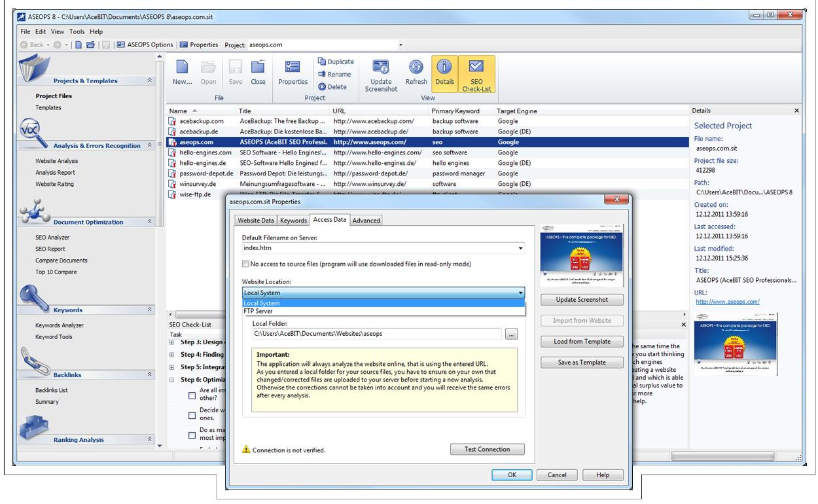The image size is (818, 504).
Task: Open the File menu
Action: click(x=26, y=31)
